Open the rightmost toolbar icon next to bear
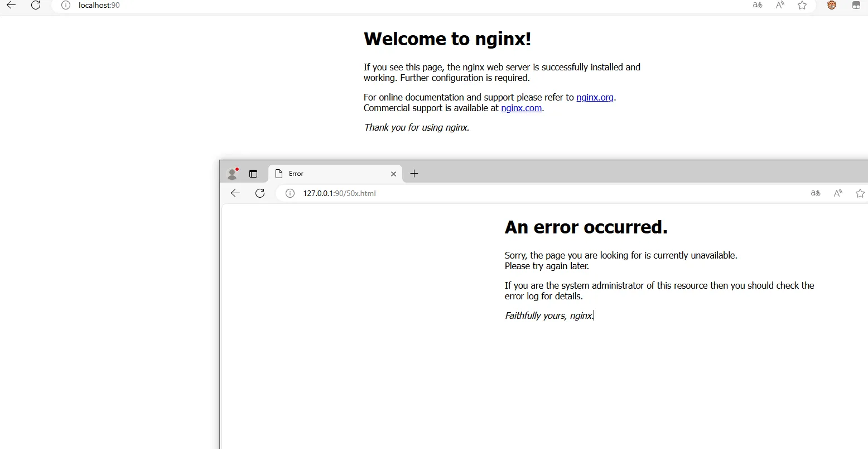This screenshot has width=868, height=449. pyautogui.click(x=856, y=5)
